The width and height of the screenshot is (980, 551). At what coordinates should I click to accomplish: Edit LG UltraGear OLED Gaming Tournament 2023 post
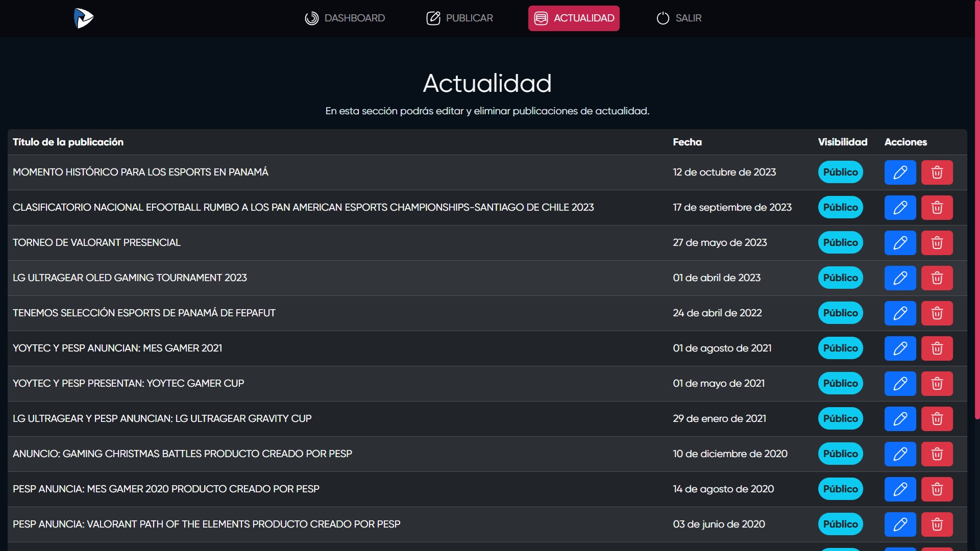tap(900, 278)
